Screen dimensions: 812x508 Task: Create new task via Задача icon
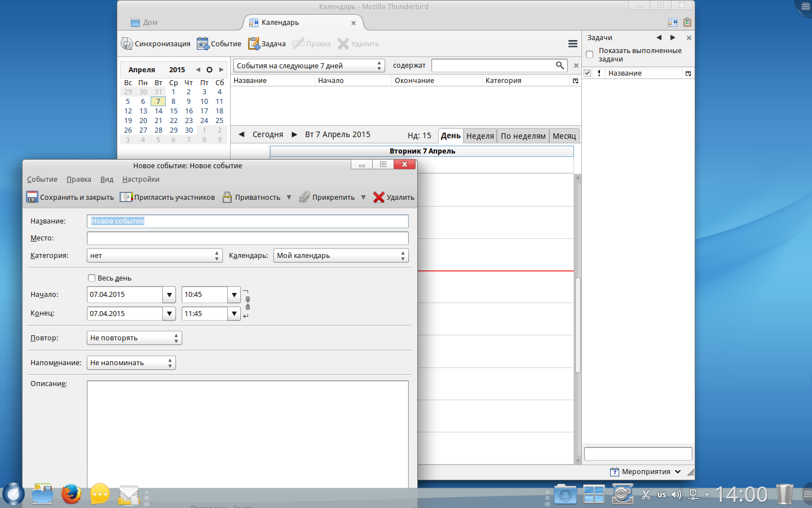click(254, 43)
